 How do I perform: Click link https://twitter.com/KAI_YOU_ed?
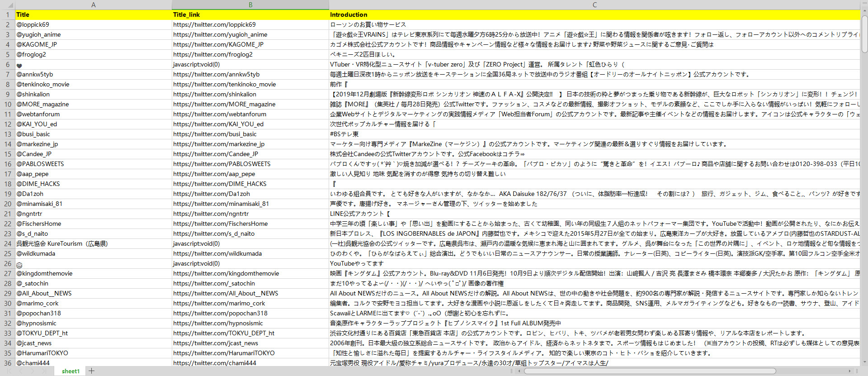point(218,124)
